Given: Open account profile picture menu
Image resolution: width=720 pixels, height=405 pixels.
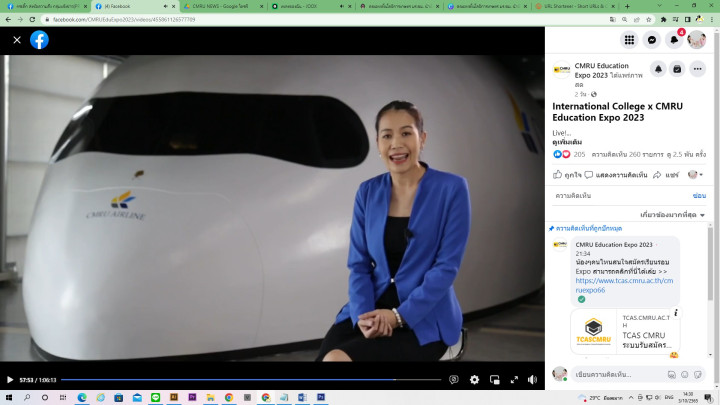Looking at the screenshot, I should tap(697, 40).
